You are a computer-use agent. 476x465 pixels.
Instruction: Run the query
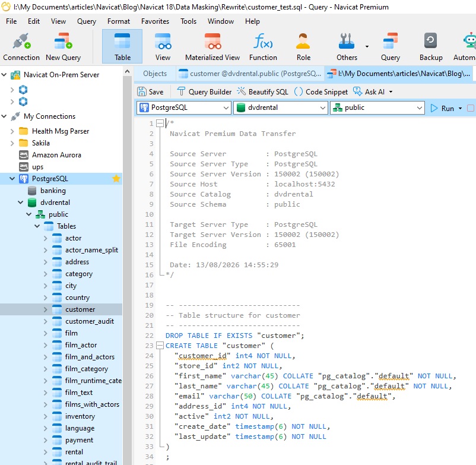pos(442,109)
